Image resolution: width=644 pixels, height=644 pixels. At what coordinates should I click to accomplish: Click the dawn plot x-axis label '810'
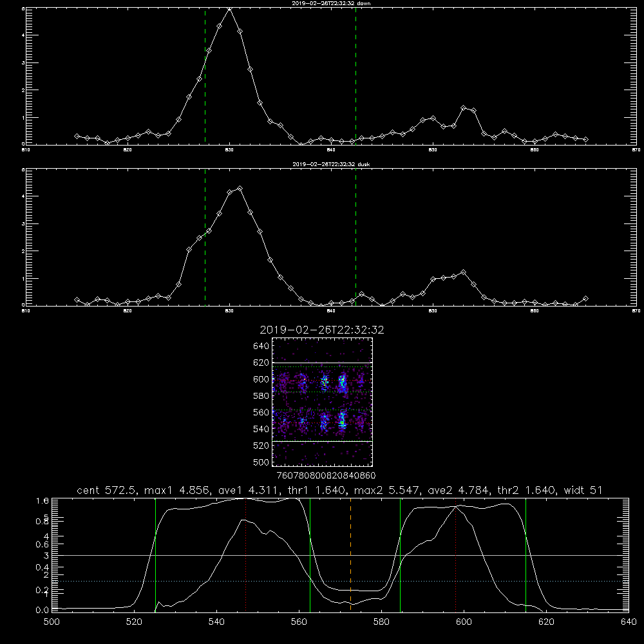point(26,150)
